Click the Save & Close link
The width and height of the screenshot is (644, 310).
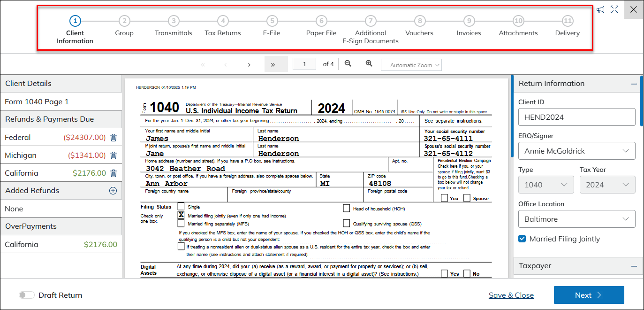tap(511, 295)
